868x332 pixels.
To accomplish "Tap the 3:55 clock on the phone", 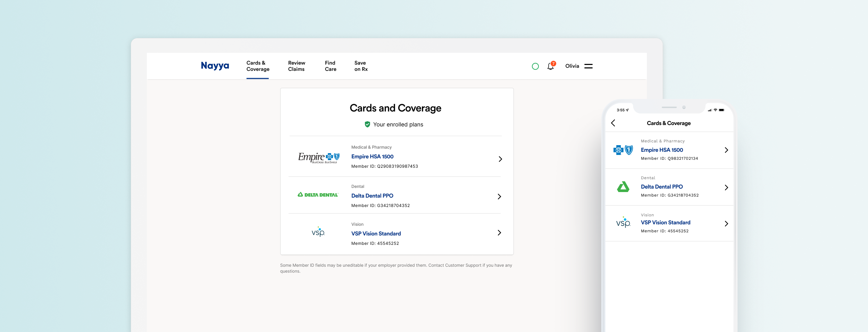I will tap(620, 110).
